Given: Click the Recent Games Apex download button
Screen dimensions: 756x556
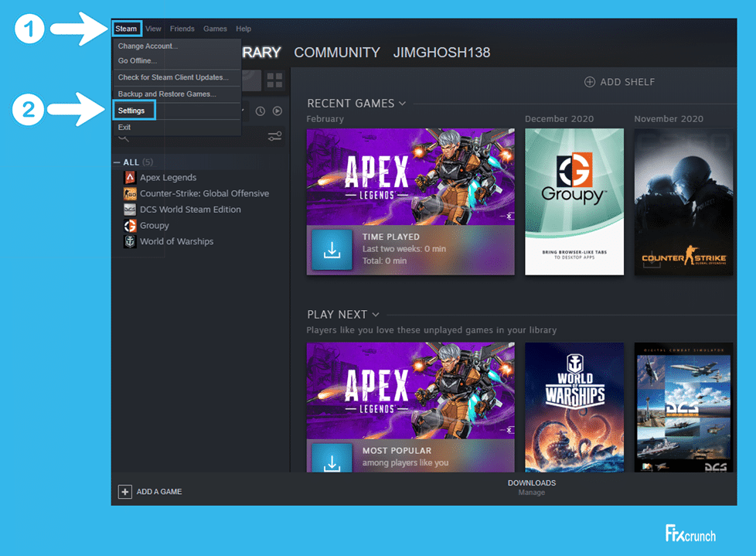Looking at the screenshot, I should 332,250.
